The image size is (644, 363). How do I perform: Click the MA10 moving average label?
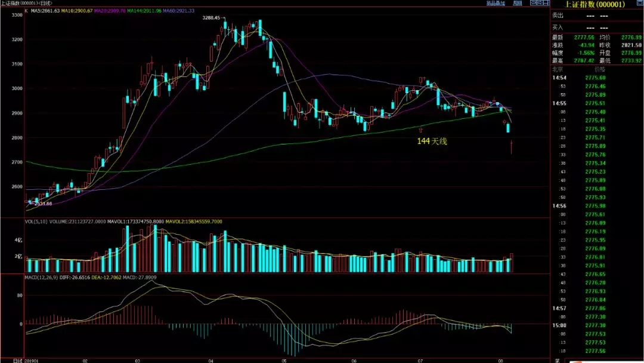click(79, 11)
